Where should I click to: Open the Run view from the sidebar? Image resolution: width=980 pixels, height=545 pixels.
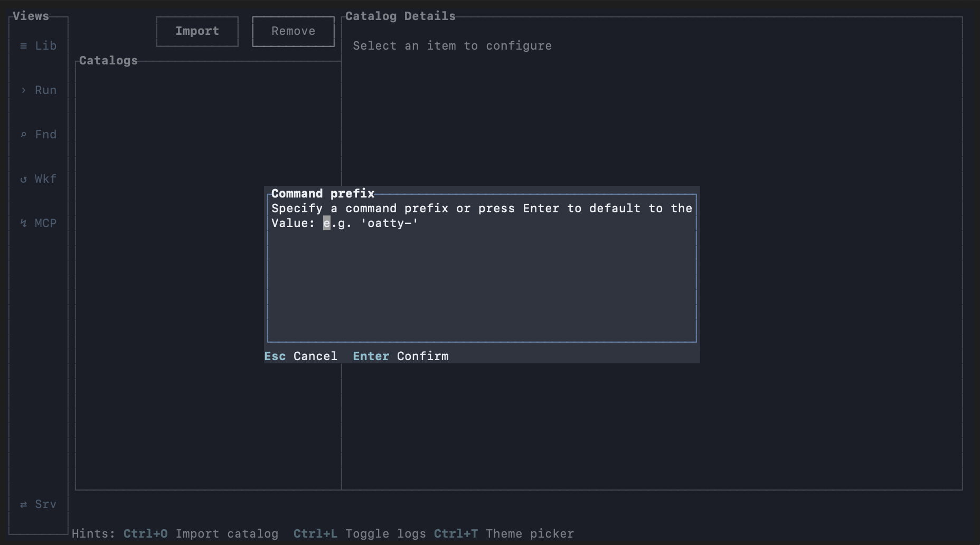point(38,90)
